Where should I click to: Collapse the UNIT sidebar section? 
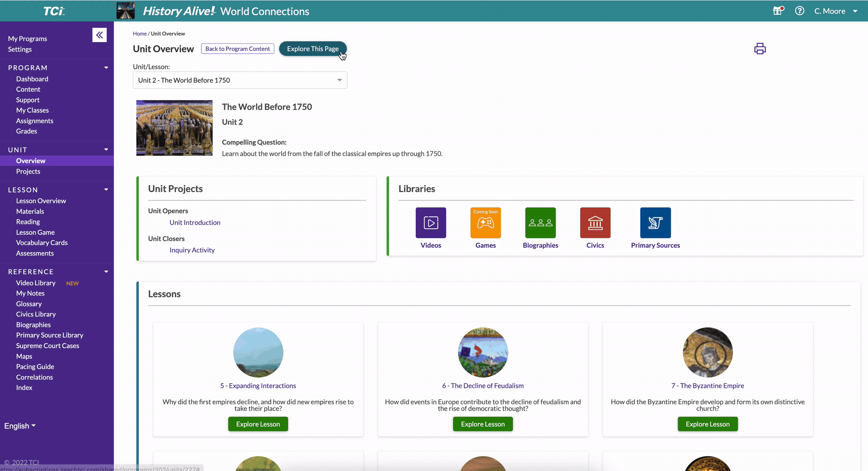click(106, 149)
